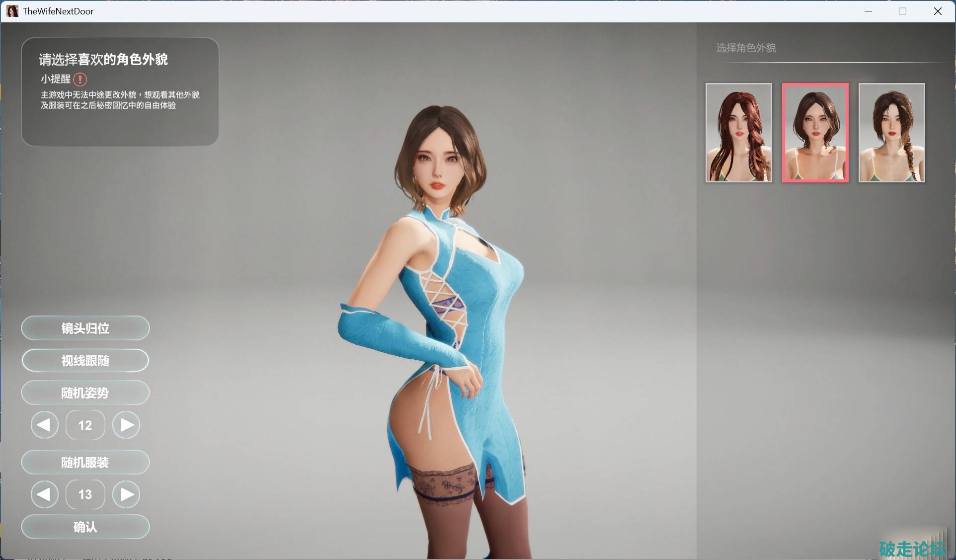Click the next pose right arrow
This screenshot has height=560, width=956.
click(126, 425)
